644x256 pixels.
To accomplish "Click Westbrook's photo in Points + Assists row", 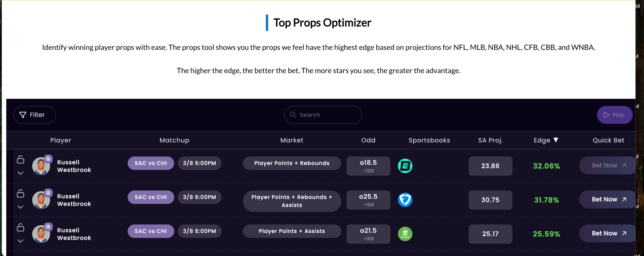I will pyautogui.click(x=41, y=234).
